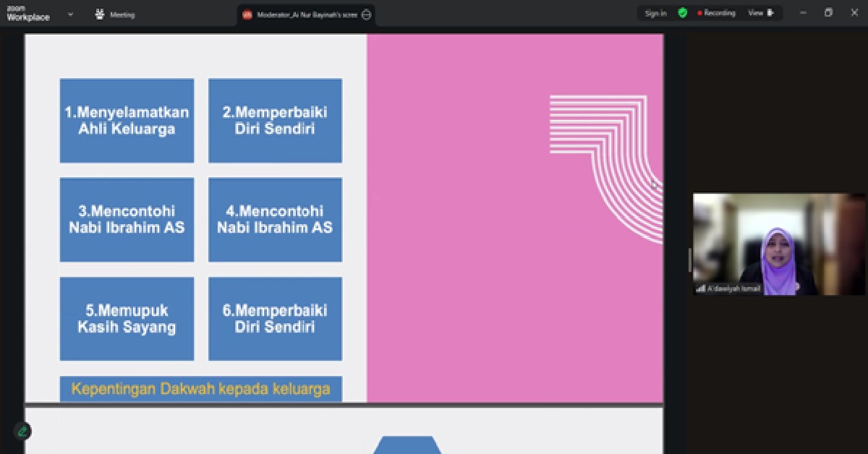Switch to the Meeting tab

coord(115,14)
